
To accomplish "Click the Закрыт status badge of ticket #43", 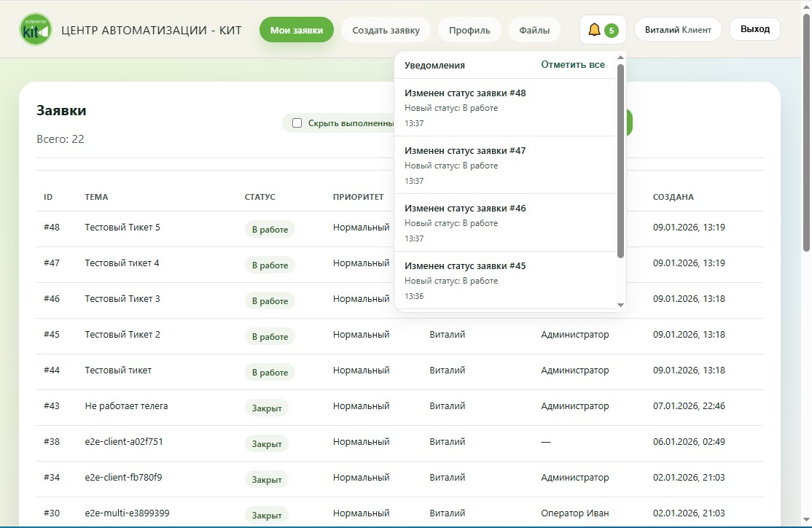I will point(267,408).
